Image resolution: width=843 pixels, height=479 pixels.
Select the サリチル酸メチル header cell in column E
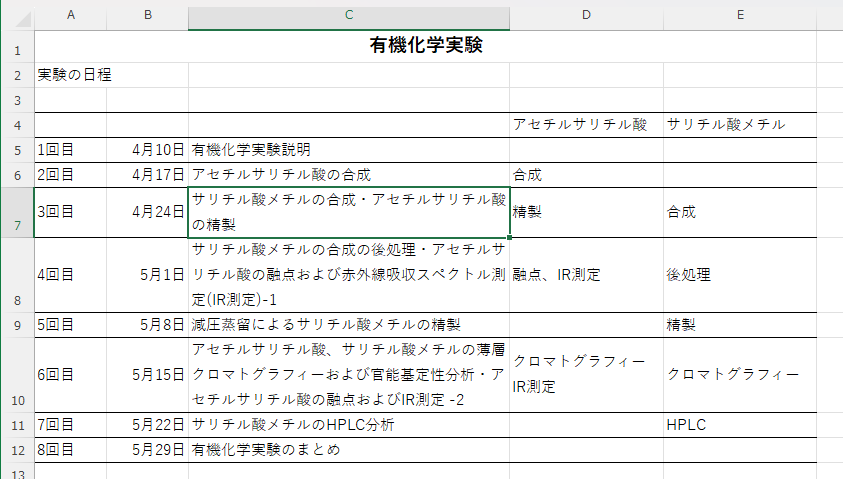coord(726,124)
